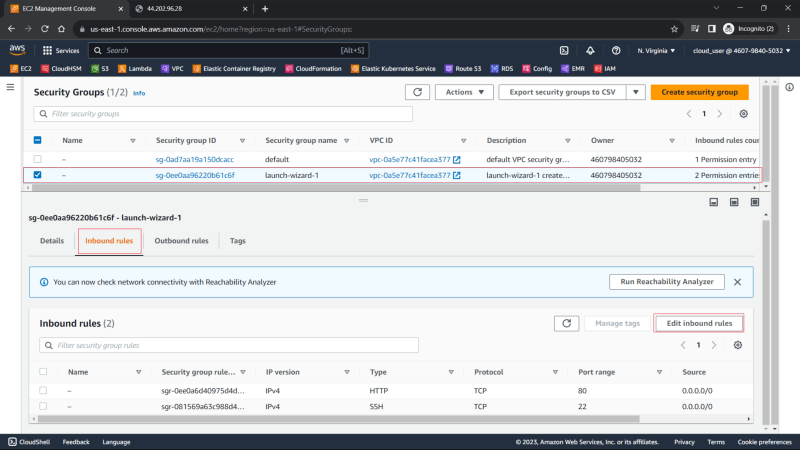Switch to the Tags tab
Viewport: 800px width, 450px height.
click(238, 241)
